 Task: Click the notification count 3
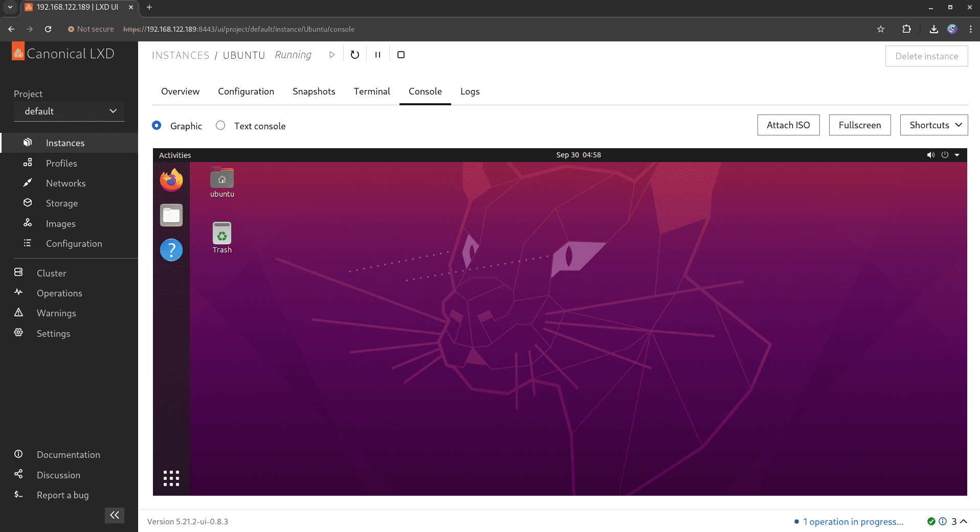pyautogui.click(x=954, y=521)
